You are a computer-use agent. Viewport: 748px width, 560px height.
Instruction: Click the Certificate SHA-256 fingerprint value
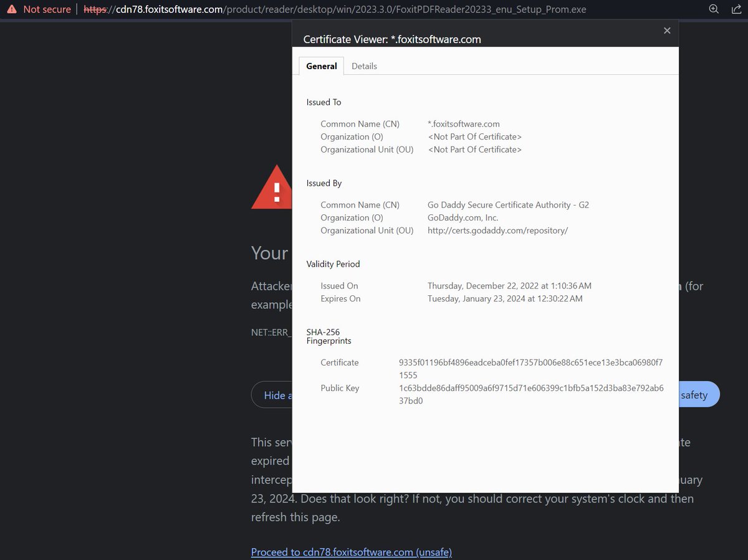coord(531,369)
